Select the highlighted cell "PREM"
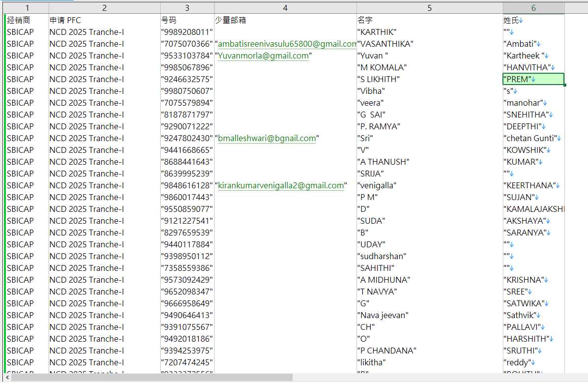The image size is (588, 383). 533,79
